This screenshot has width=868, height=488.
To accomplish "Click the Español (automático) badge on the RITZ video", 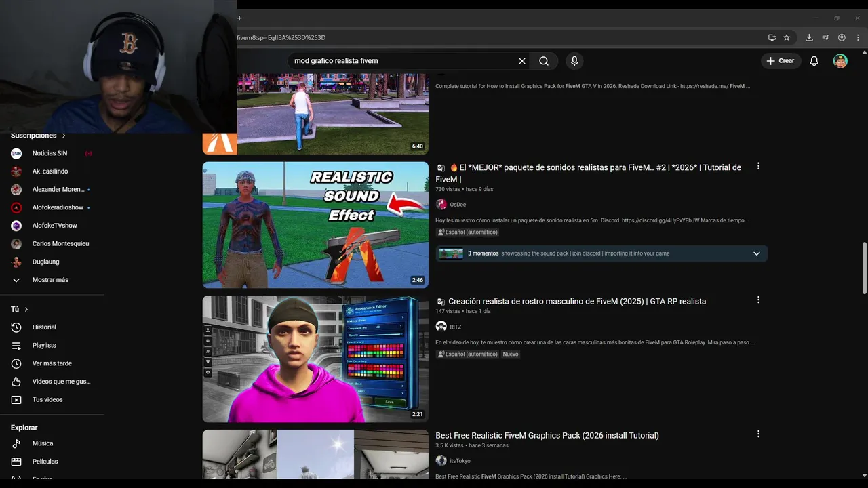I will click(467, 354).
